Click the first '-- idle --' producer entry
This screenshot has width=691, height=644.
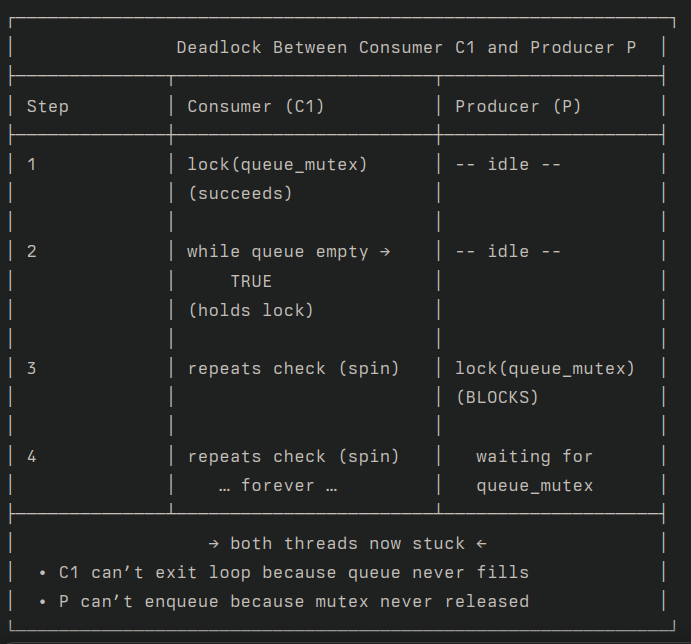click(508, 165)
